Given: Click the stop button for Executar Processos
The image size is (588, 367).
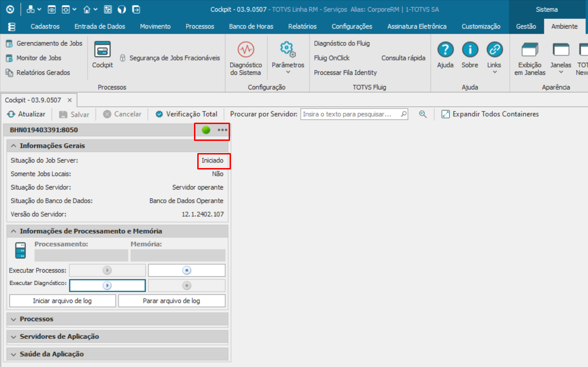Looking at the screenshot, I should (186, 271).
